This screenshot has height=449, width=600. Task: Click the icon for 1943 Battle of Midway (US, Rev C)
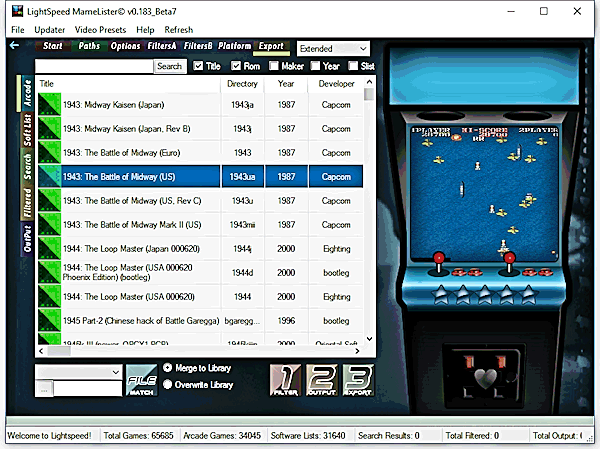[x=49, y=201]
